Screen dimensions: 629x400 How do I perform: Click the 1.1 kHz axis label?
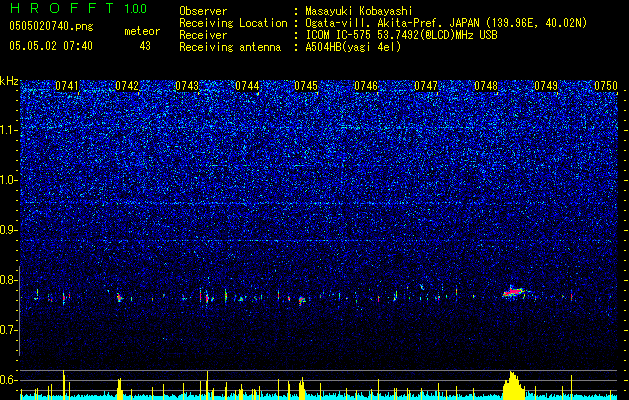pos(9,130)
